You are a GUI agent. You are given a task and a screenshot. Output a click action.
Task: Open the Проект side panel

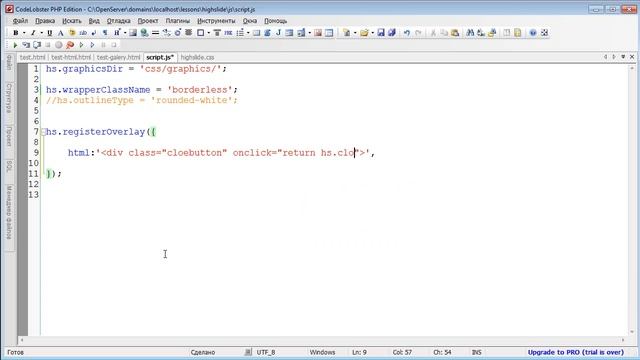click(9, 136)
